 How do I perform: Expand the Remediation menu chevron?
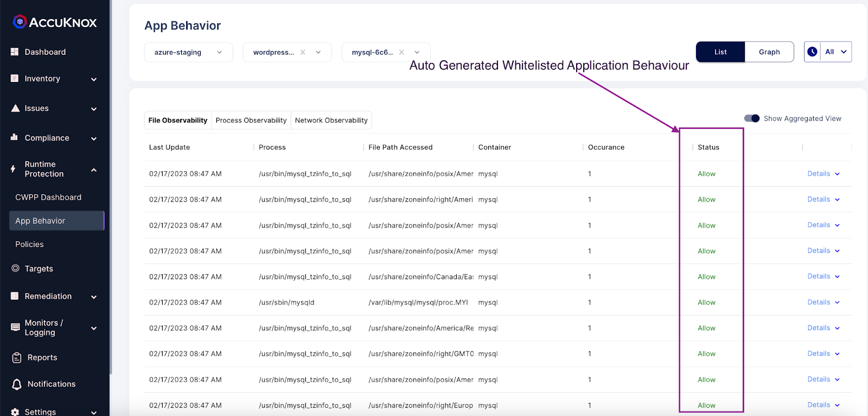(x=94, y=297)
